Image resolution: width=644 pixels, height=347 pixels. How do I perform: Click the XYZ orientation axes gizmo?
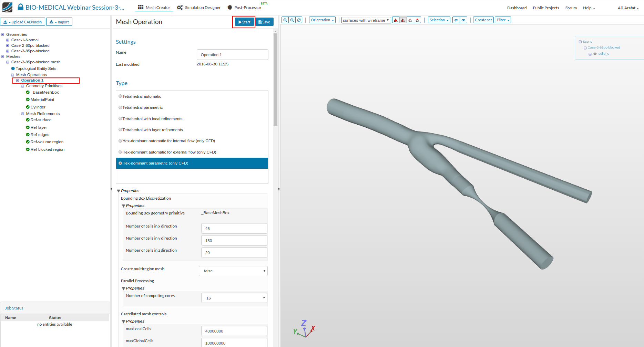(304, 329)
